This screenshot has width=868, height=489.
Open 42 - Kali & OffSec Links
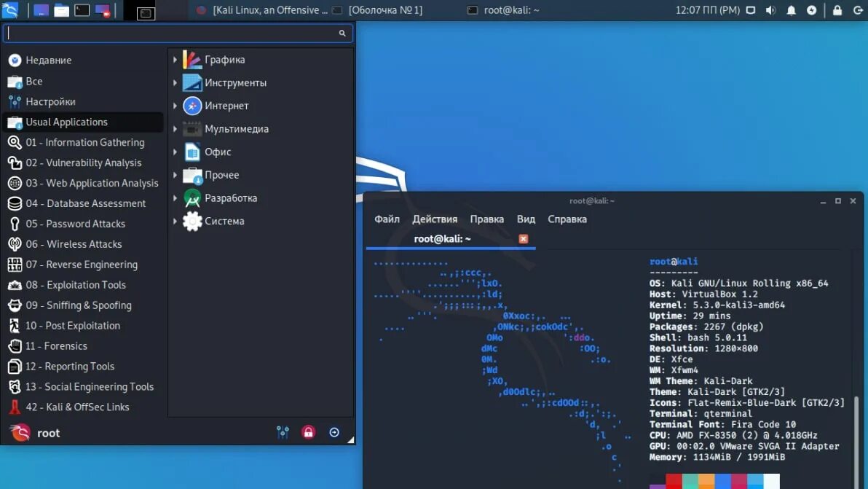coord(83,407)
